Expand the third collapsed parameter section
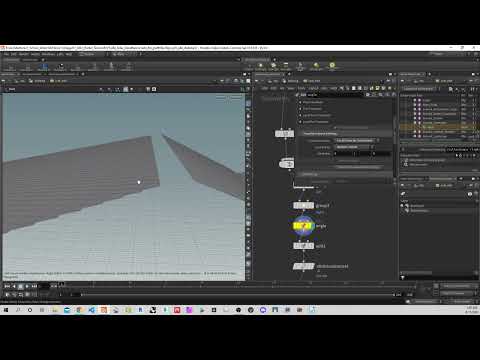This screenshot has height=360, width=480. pyautogui.click(x=300, y=115)
